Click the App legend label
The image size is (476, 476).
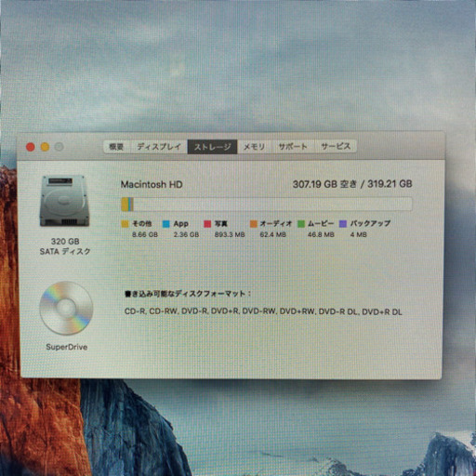pyautogui.click(x=181, y=223)
